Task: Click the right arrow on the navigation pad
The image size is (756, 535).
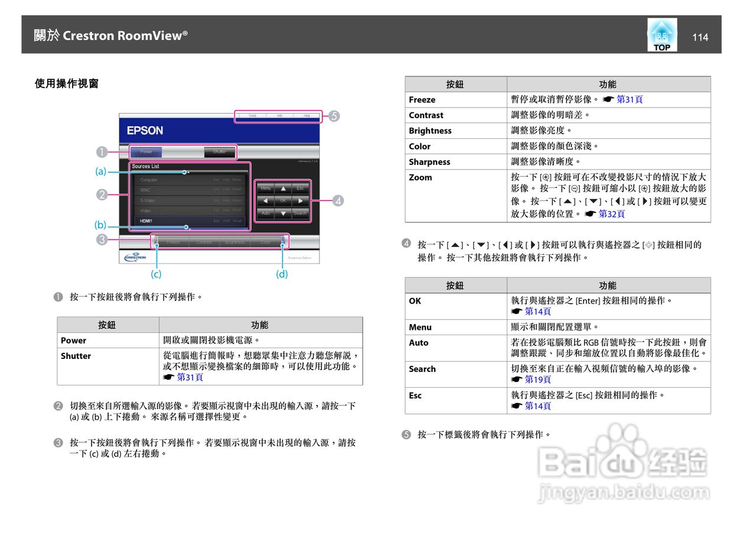Action: click(301, 200)
